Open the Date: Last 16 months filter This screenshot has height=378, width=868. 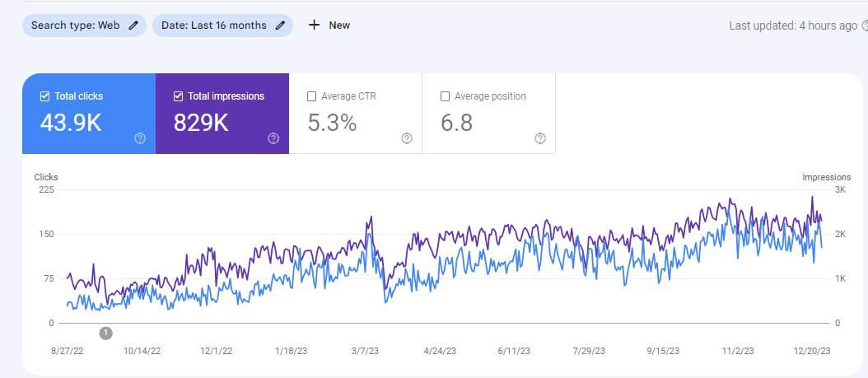pos(213,26)
